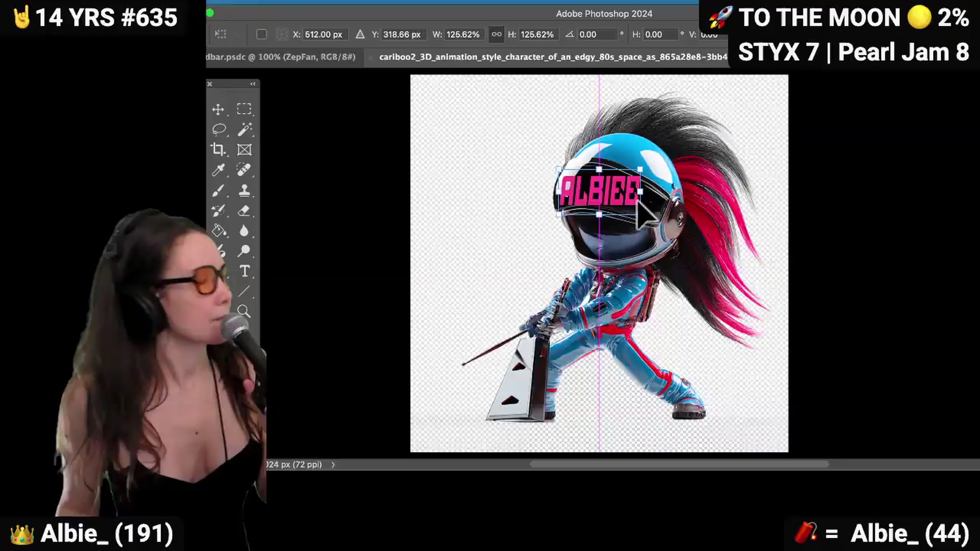Image resolution: width=980 pixels, height=551 pixels.
Task: Close the tools panel
Action: coord(209,84)
